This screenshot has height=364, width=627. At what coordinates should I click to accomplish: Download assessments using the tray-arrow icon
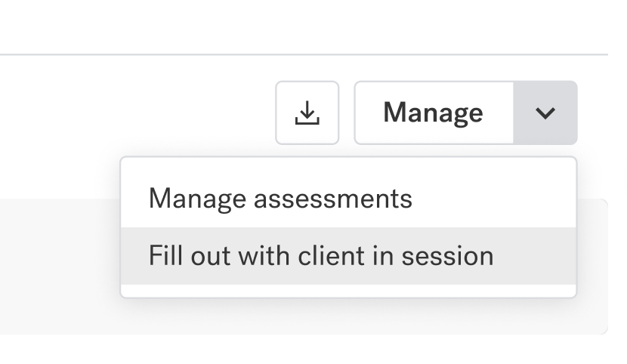[307, 113]
